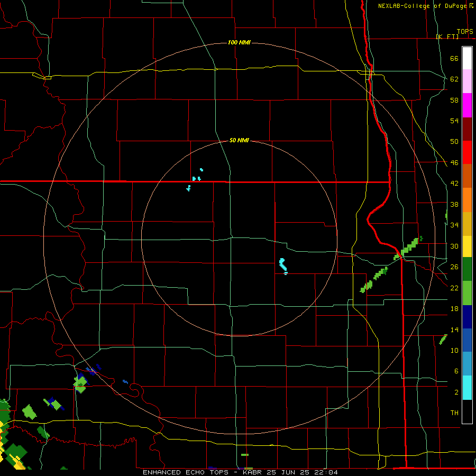The image size is (476, 476).
Task: Click the 66 value on the legend scale
Action: (x=454, y=58)
